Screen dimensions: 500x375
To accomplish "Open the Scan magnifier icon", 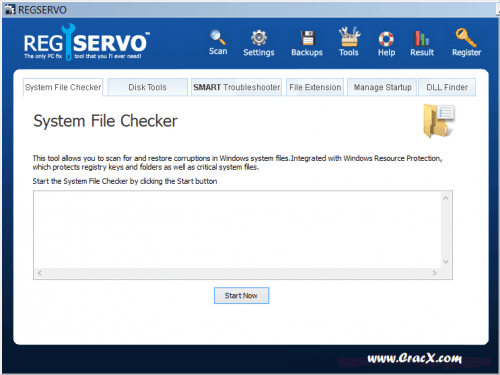I will pos(218,37).
